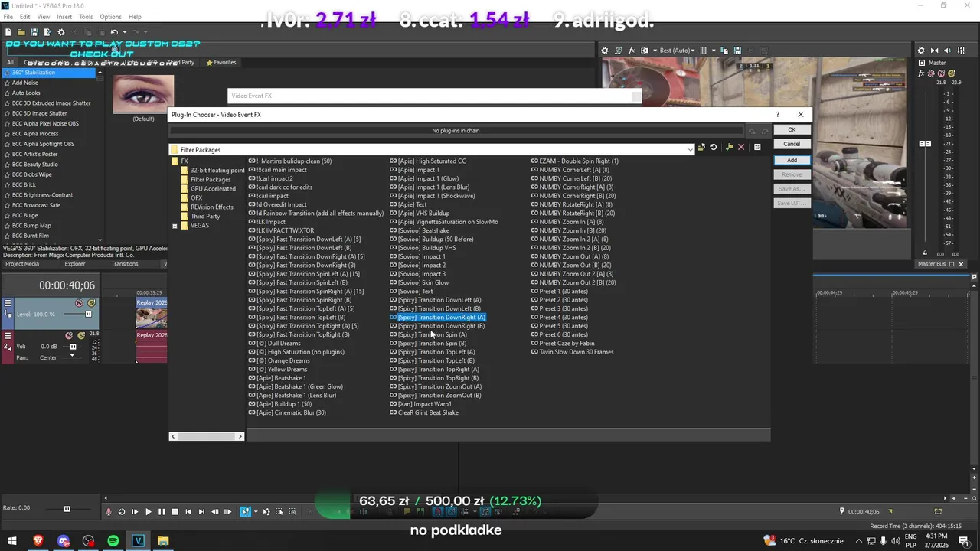Click the Record microphone button in transport bar
The width and height of the screenshot is (980, 551).
coord(109,511)
